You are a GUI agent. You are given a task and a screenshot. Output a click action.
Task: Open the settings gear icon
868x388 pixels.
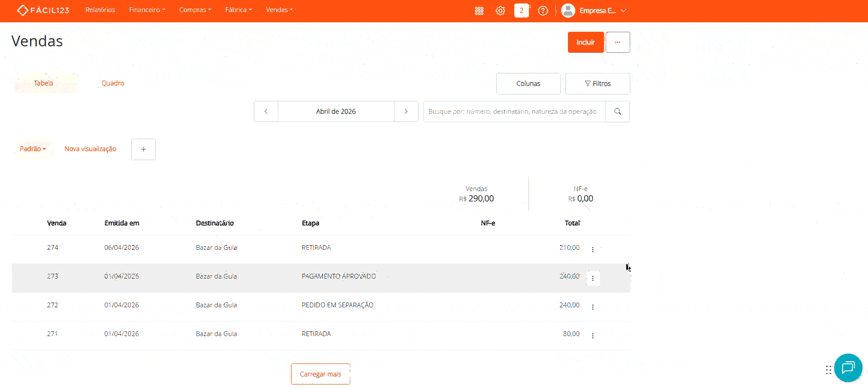[x=501, y=11]
